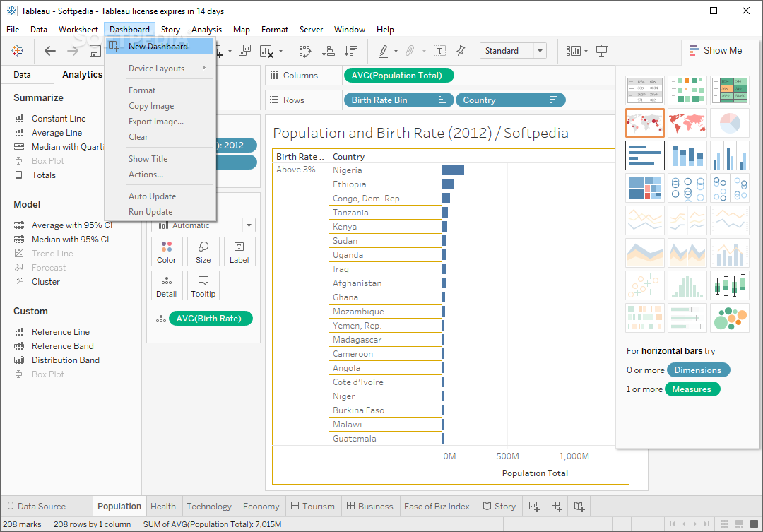Open the Size marks card
This screenshot has width=763, height=532.
203,252
